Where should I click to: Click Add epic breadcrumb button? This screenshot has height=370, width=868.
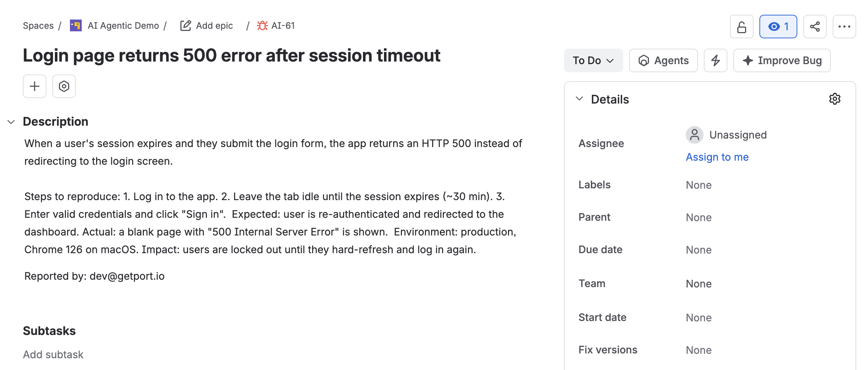[207, 25]
